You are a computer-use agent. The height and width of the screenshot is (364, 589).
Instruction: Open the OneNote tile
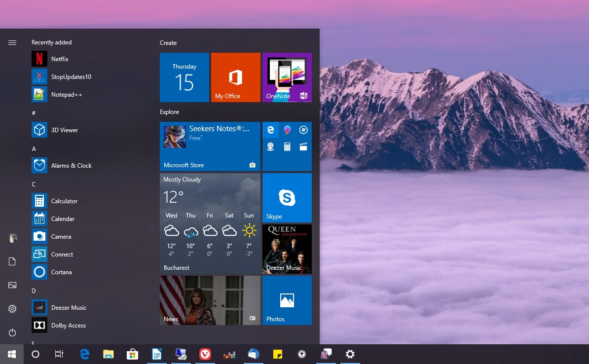[x=287, y=77]
